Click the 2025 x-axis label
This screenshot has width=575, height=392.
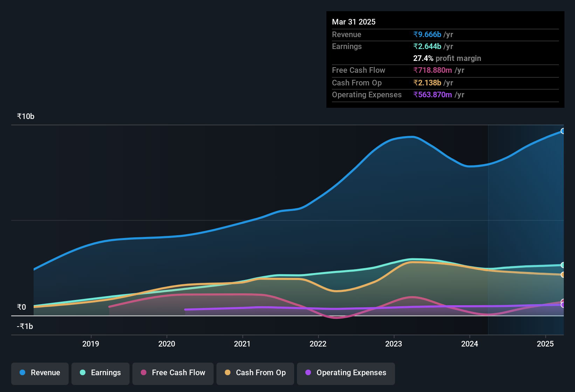click(545, 344)
